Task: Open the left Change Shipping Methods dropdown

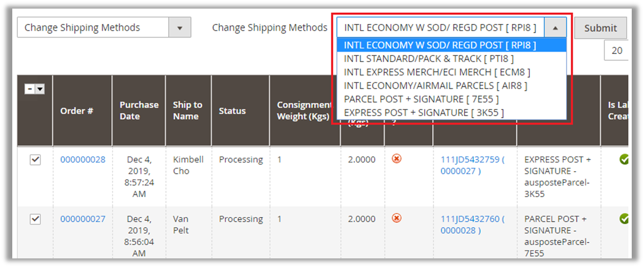Action: 104,28
